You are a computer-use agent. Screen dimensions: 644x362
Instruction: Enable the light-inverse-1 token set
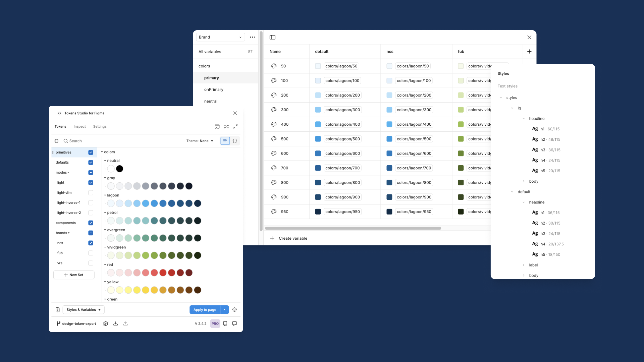(91, 203)
